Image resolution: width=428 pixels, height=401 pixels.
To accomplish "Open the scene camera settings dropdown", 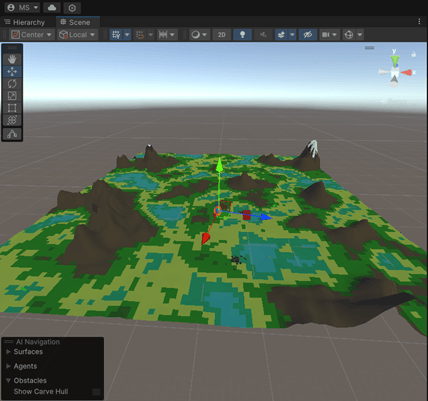I will (329, 35).
